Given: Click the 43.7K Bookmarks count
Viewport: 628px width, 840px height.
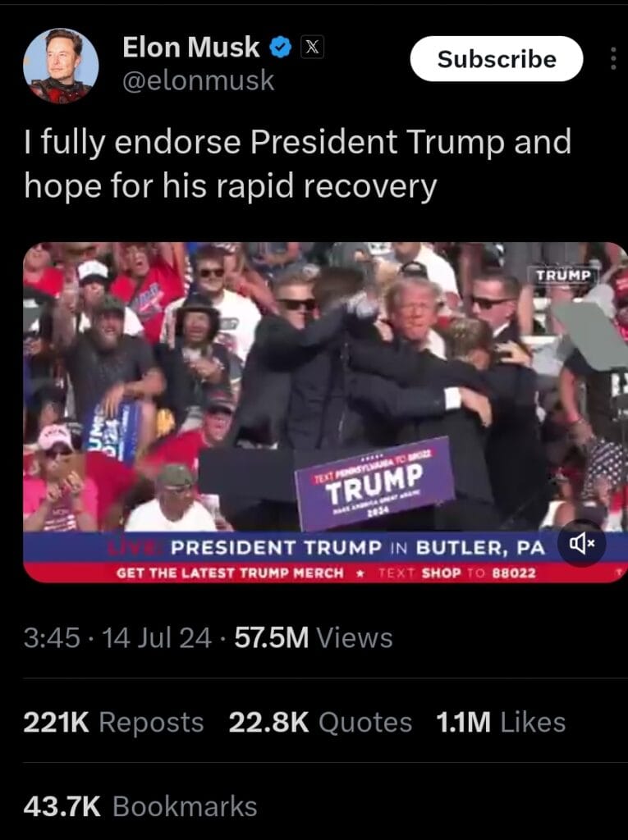Looking at the screenshot, I should (140, 806).
